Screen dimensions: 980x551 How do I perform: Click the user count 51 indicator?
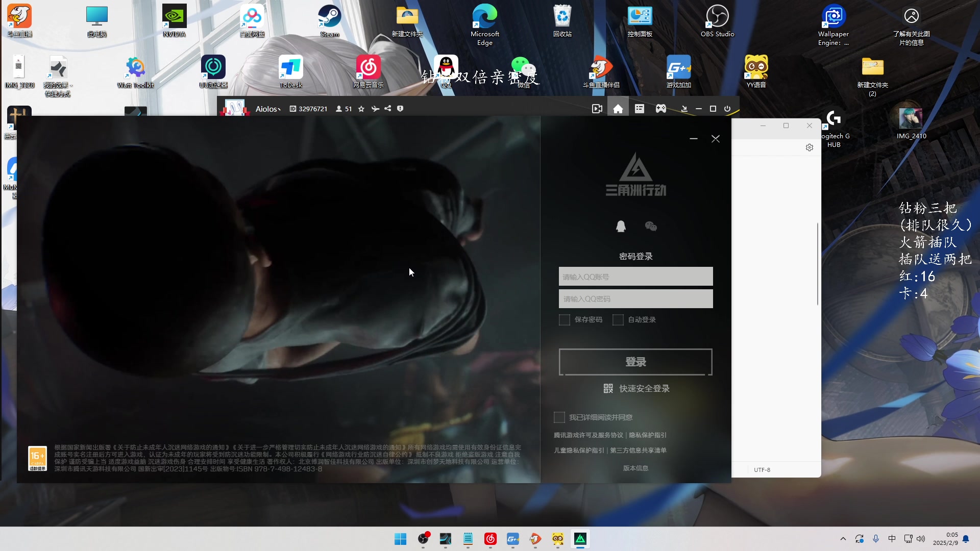[344, 109]
